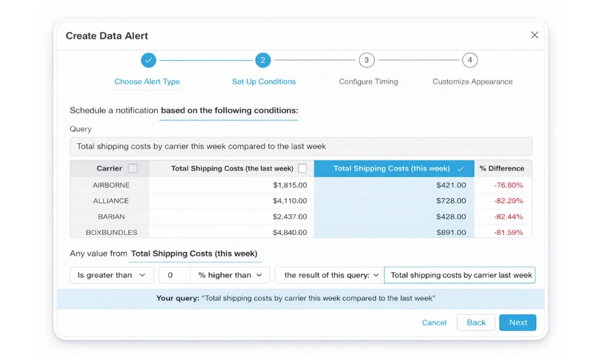The height and width of the screenshot is (364, 602).
Task: Click the -76.80% difference value
Action: point(509,185)
